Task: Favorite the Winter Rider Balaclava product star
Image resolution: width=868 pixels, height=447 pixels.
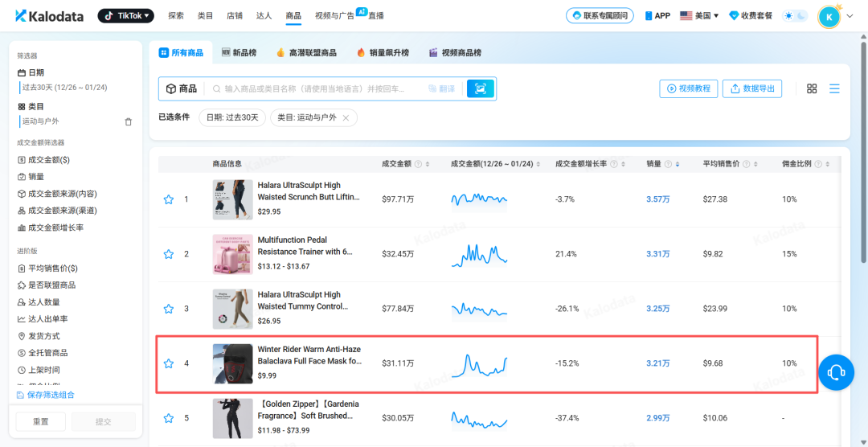Action: 169,363
